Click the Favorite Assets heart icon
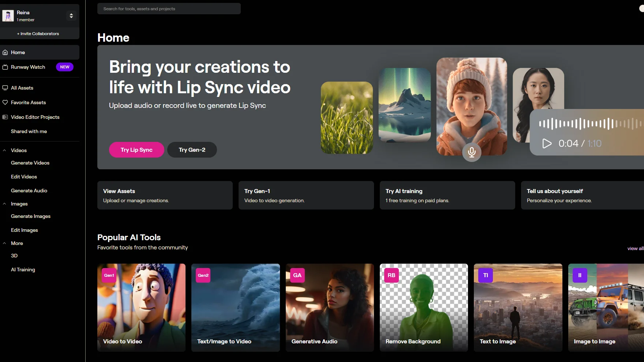The height and width of the screenshot is (362, 644). (x=5, y=102)
